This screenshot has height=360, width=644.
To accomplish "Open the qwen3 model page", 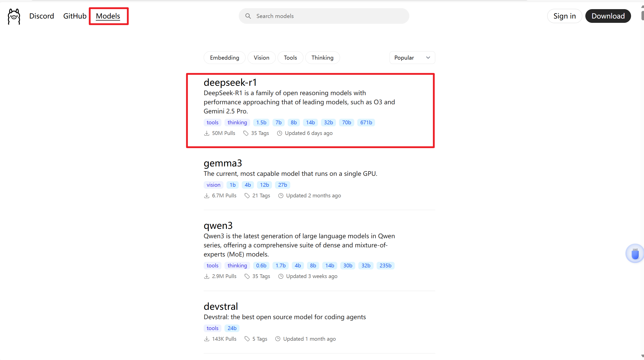I will click(x=218, y=226).
